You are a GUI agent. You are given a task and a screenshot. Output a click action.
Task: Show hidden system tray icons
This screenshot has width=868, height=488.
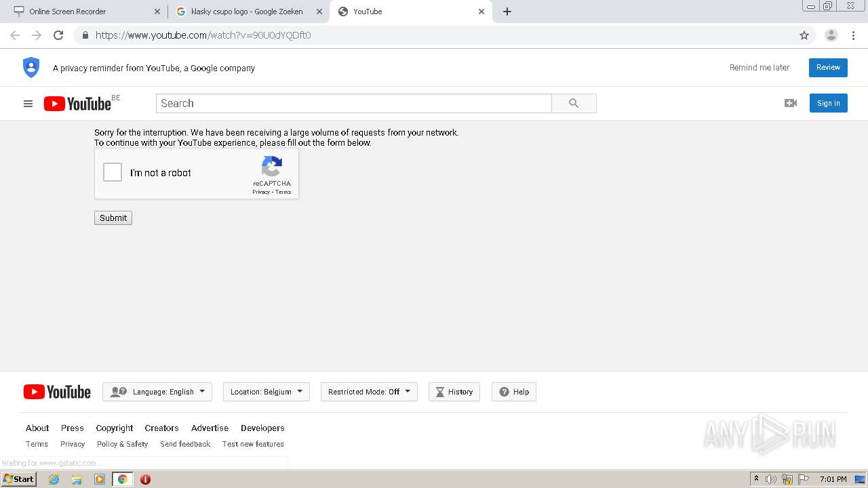click(756, 479)
